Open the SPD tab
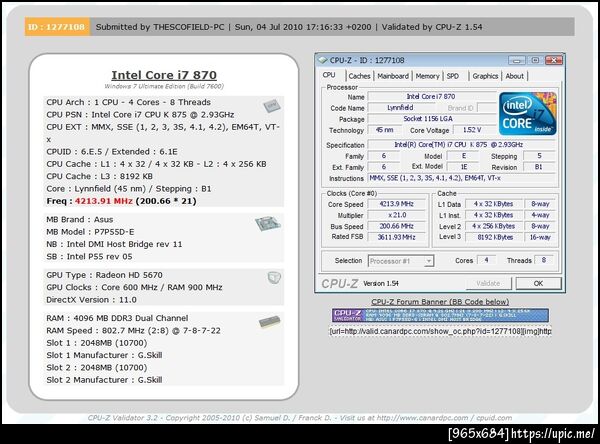Screen dimensions: 600x444 pyautogui.click(x=453, y=76)
